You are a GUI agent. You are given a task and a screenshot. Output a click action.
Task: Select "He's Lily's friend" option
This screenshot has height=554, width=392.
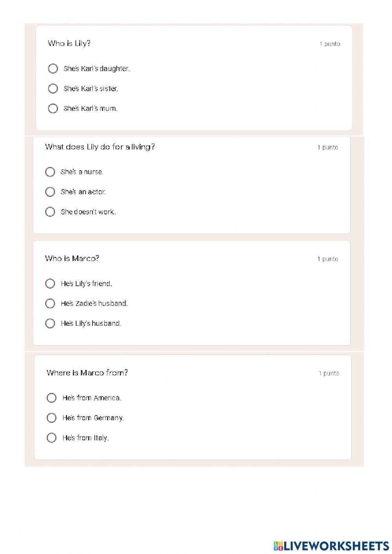[x=50, y=283]
